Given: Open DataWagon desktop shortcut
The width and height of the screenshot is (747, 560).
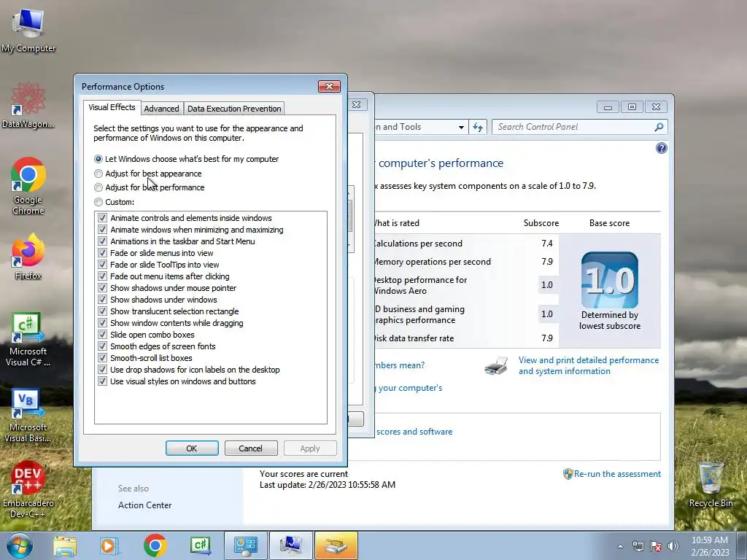Looking at the screenshot, I should coord(28,106).
